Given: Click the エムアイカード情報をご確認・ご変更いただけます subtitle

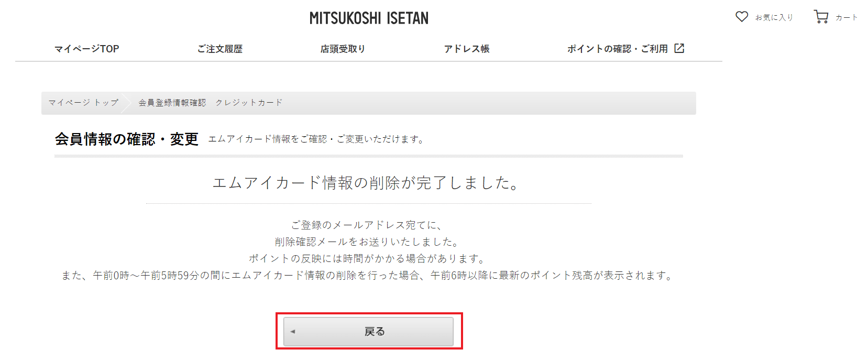Looking at the screenshot, I should (x=316, y=139).
